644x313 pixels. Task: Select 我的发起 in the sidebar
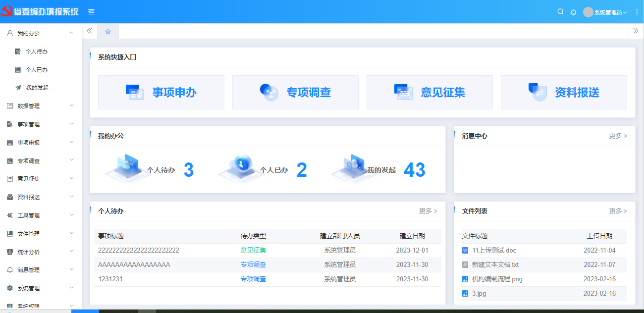(37, 88)
